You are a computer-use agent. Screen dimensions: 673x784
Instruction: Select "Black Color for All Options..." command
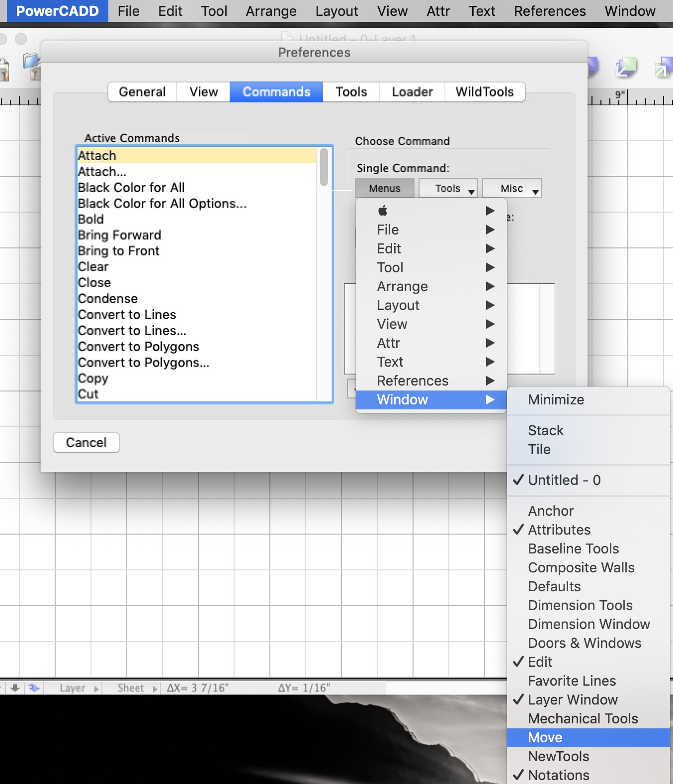pyautogui.click(x=197, y=203)
